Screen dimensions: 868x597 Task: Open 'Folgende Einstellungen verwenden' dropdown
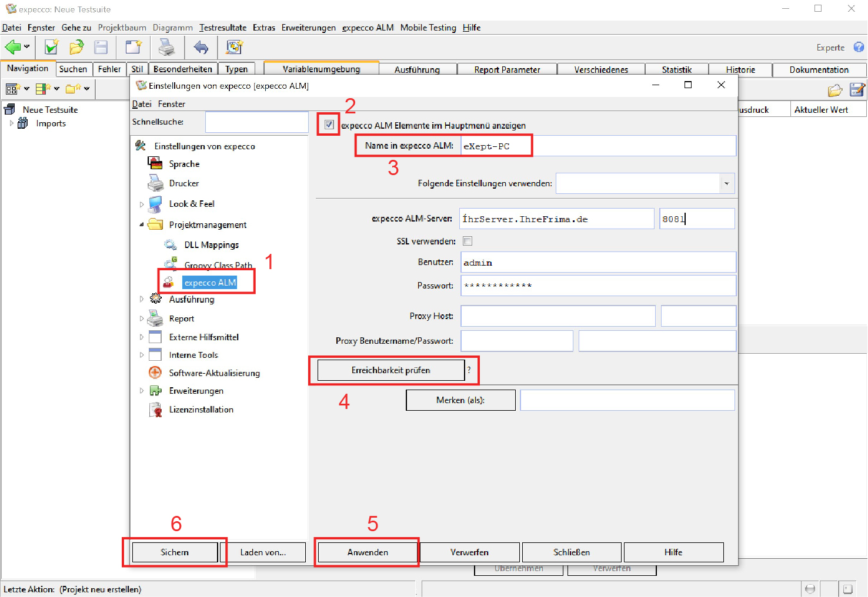coord(727,183)
